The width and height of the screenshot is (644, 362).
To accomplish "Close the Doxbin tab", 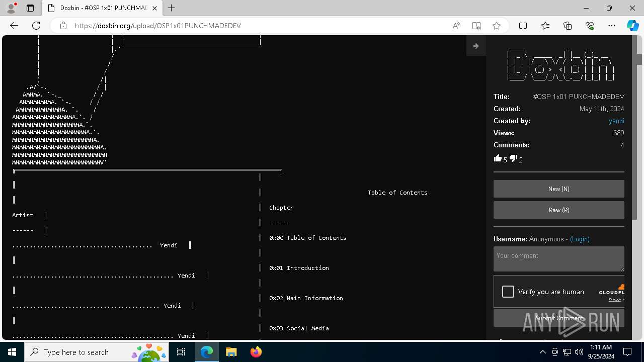I will (x=155, y=8).
